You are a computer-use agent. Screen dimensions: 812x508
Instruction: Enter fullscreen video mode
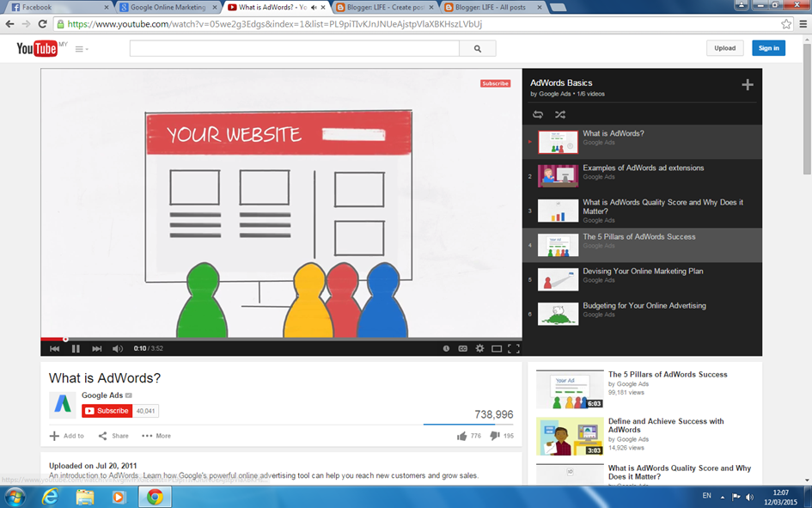pos(514,348)
